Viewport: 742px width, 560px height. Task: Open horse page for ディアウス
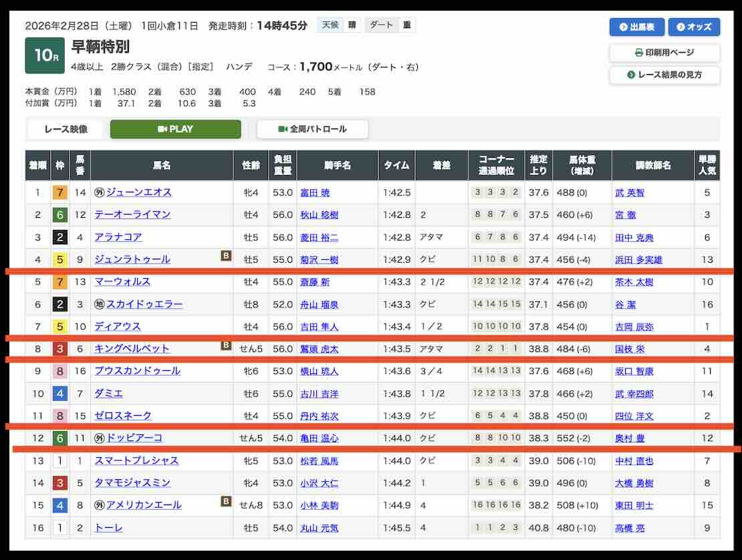click(x=118, y=327)
